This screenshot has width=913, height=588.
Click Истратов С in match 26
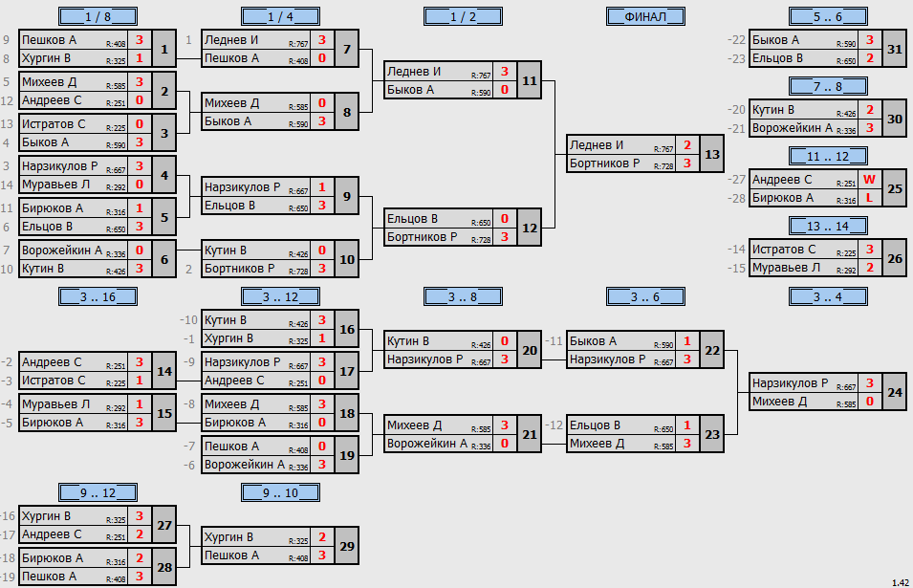point(784,250)
